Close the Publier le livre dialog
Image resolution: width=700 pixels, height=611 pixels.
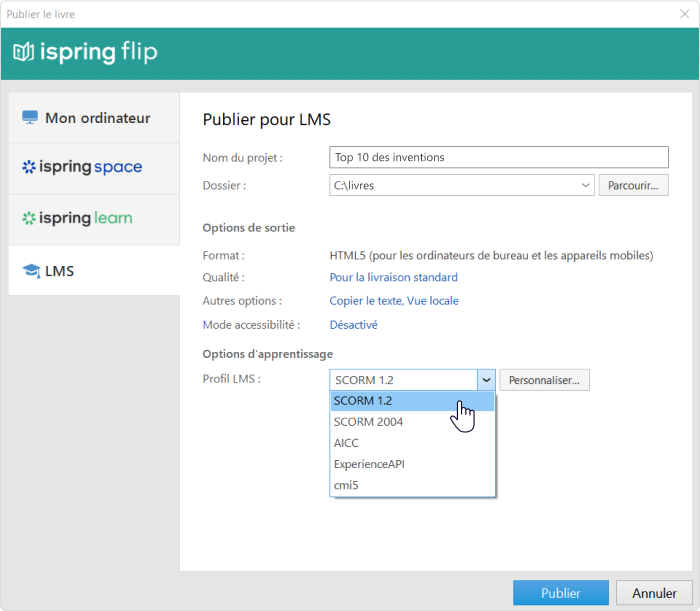[684, 14]
